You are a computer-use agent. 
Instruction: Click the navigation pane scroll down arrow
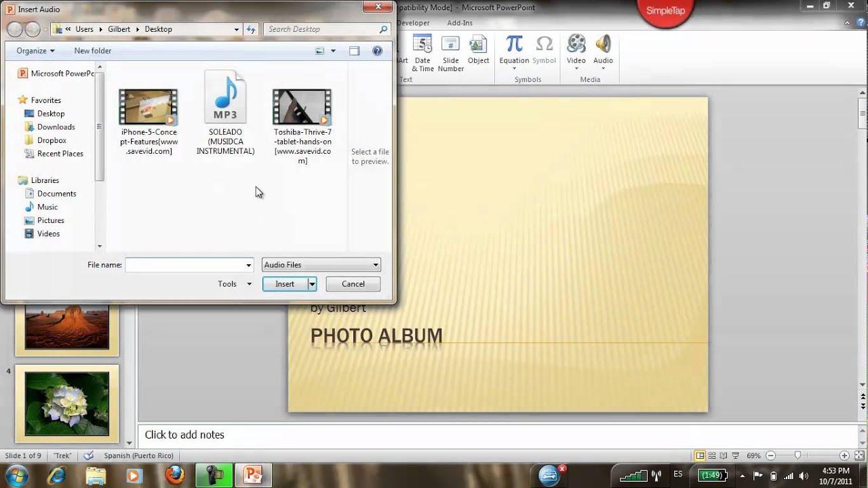pos(100,247)
